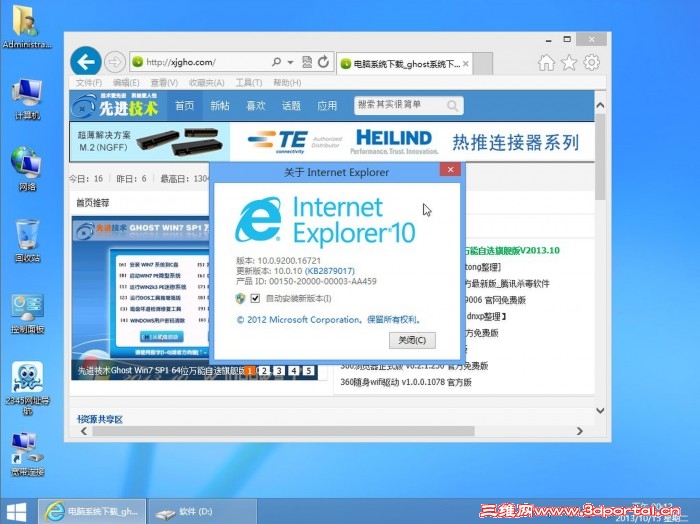This screenshot has width=700, height=524.
Task: Click the forward navigation arrow
Action: tap(115, 62)
